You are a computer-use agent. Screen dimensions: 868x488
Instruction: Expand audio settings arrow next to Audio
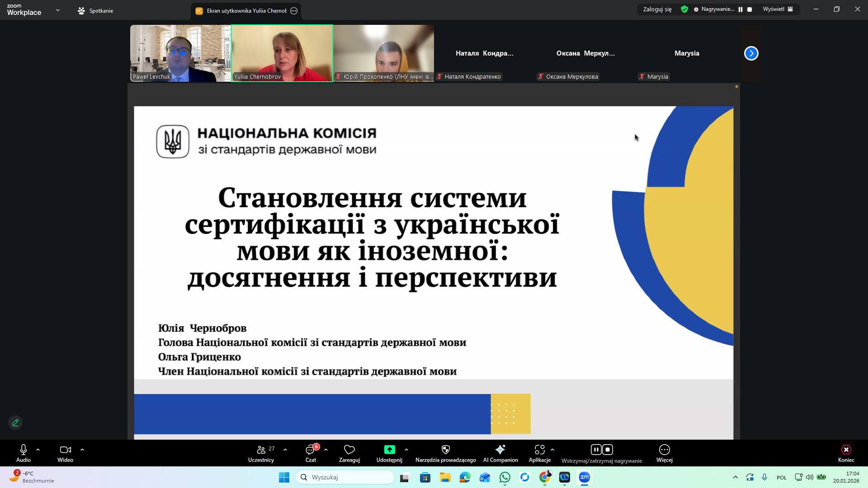coord(38,450)
